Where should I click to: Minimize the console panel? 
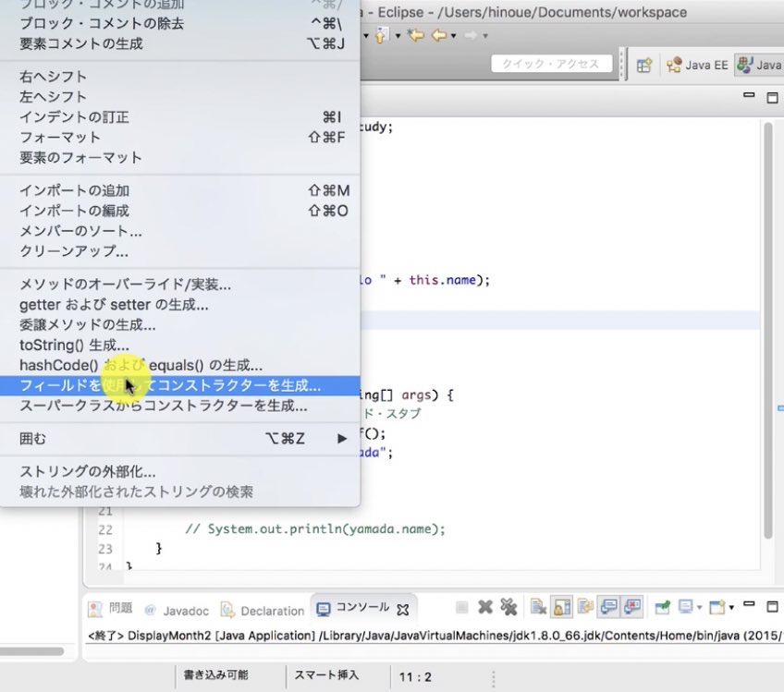point(749,604)
